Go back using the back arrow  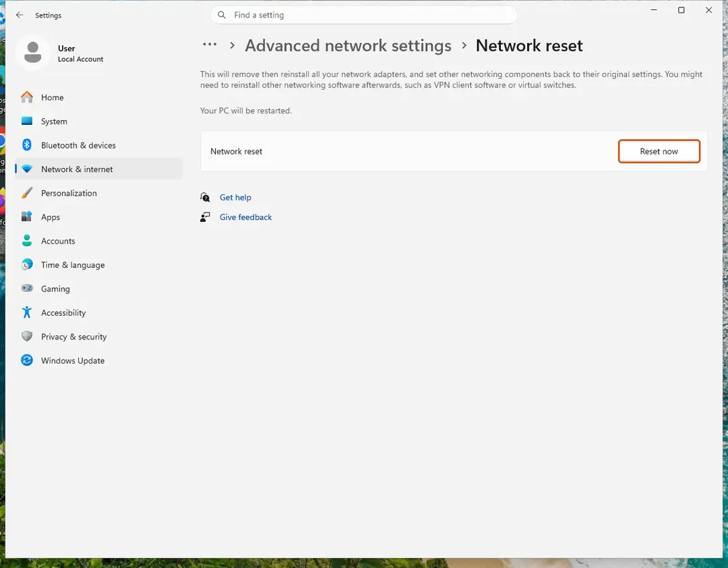tap(20, 15)
